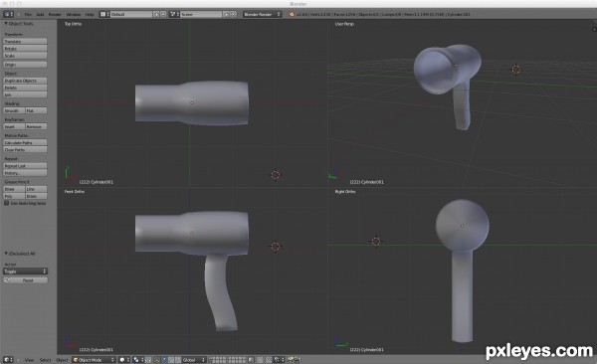
Task: Click the OpenGL render image icon
Action: (x=291, y=360)
